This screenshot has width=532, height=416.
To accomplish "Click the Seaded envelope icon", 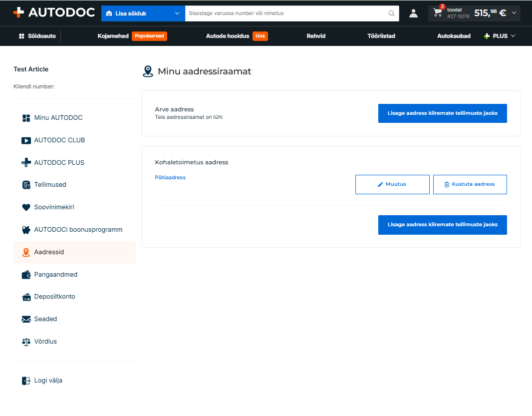I will tap(26, 319).
